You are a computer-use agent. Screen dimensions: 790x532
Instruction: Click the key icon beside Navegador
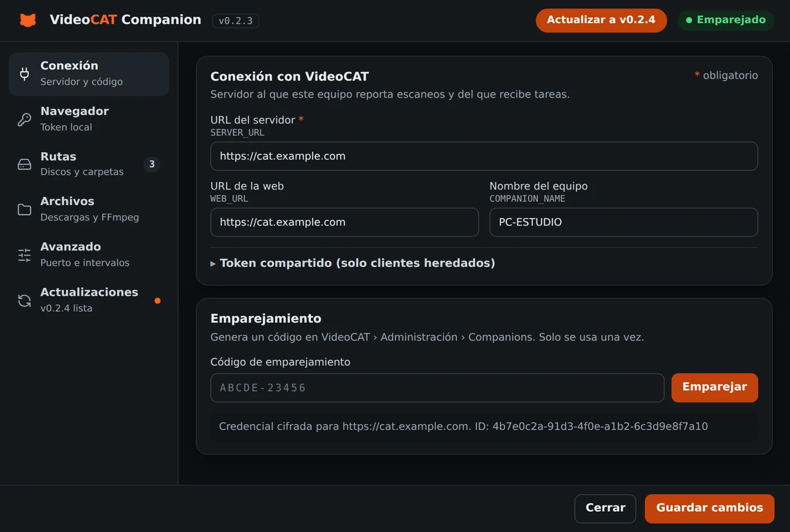click(24, 119)
